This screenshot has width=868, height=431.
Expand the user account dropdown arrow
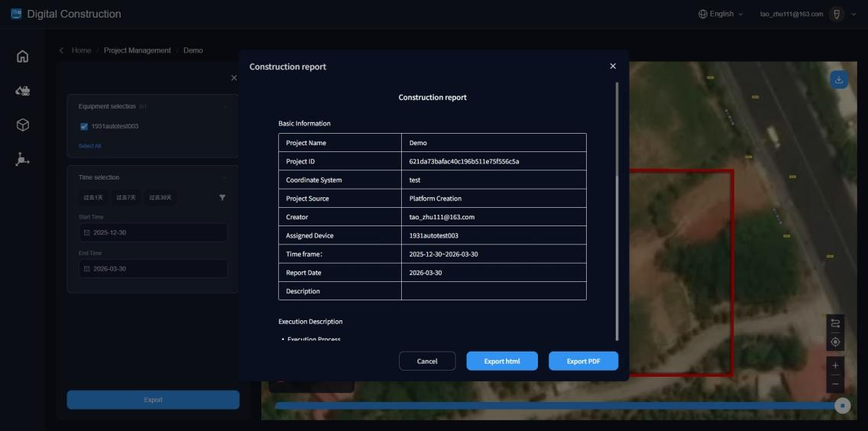853,14
